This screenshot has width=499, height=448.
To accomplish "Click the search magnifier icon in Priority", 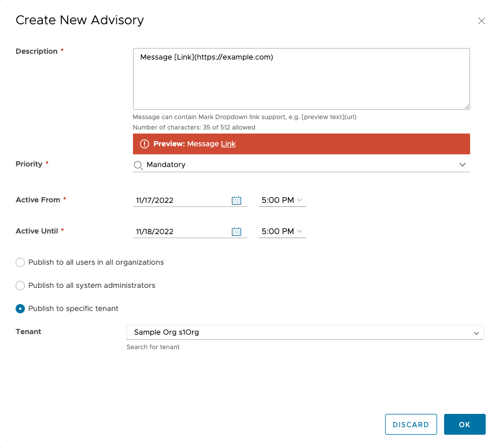I will [138, 165].
